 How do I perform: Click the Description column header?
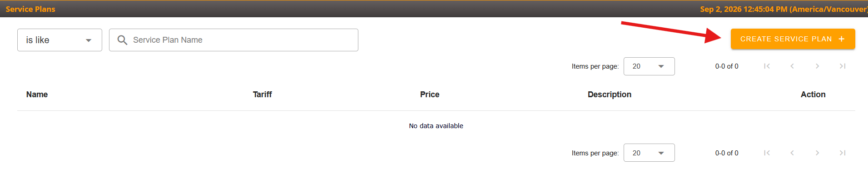point(610,94)
